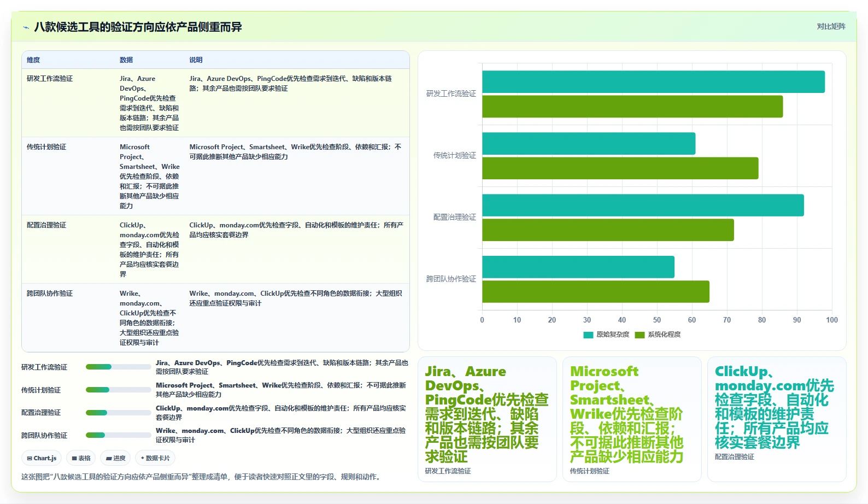Click the 研发工作流验证 chart axis label
The image size is (868, 504).
[x=451, y=94]
